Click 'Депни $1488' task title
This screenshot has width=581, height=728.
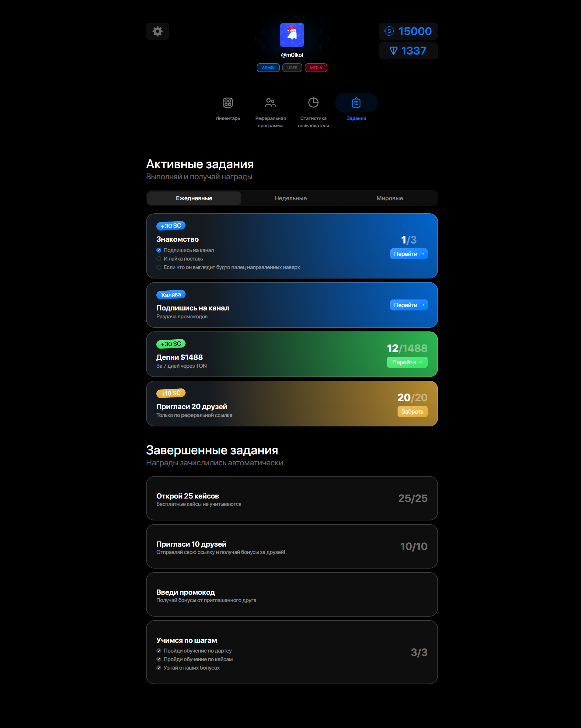coord(179,357)
